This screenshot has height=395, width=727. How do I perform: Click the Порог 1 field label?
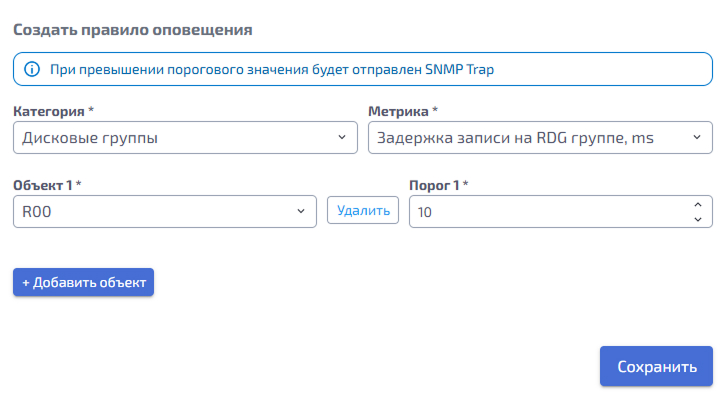point(439,185)
